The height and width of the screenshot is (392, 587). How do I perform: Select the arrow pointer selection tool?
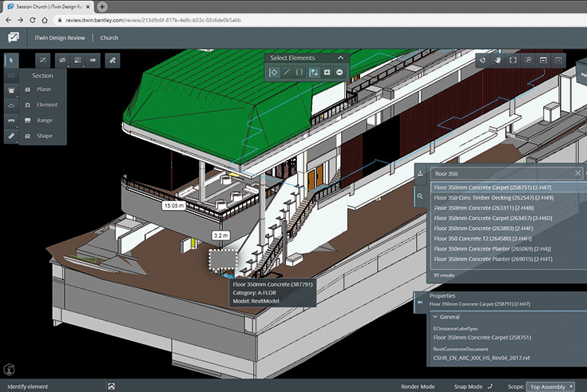[12, 60]
